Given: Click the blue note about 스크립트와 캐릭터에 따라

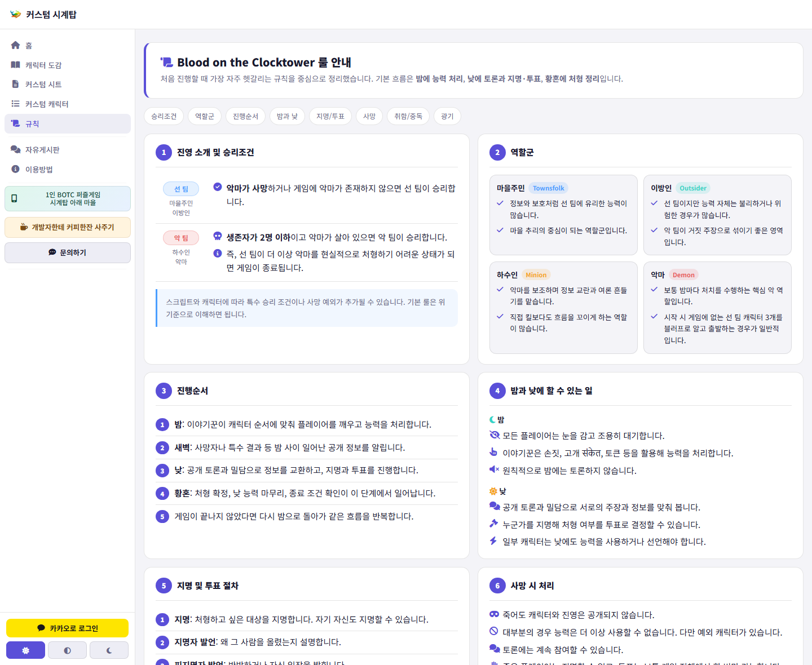Looking at the screenshot, I should pyautogui.click(x=307, y=308).
